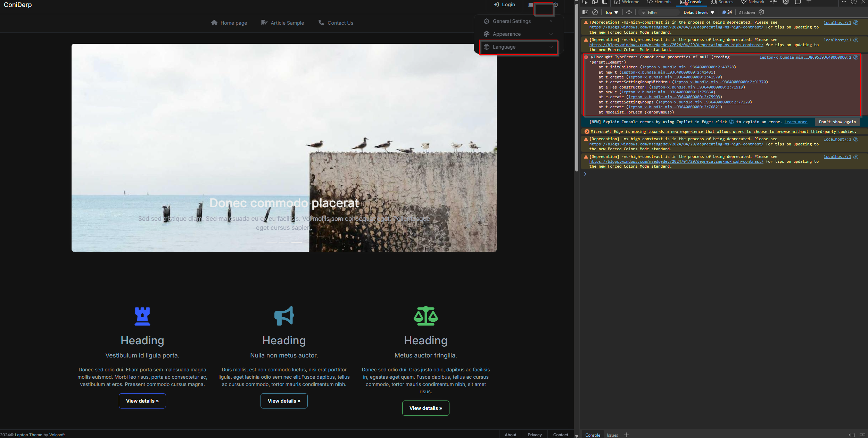Click the Home page house icon
Image resolution: width=868 pixels, height=438 pixels.
(x=214, y=23)
